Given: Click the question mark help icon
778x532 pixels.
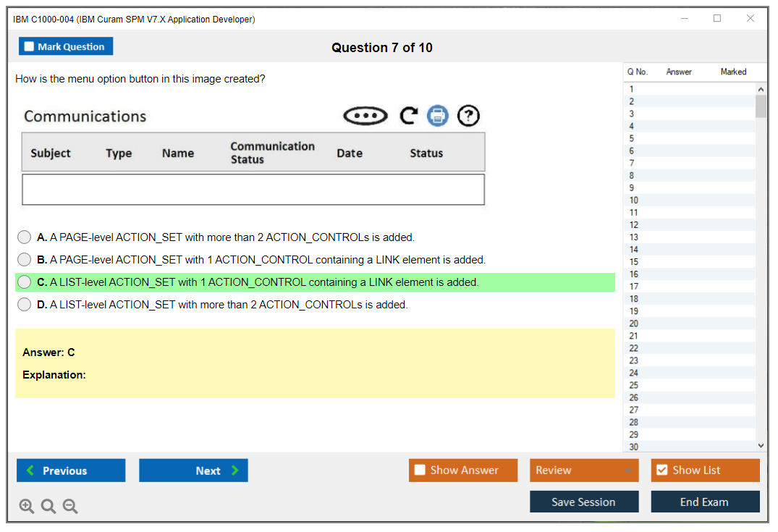Looking at the screenshot, I should click(x=469, y=116).
